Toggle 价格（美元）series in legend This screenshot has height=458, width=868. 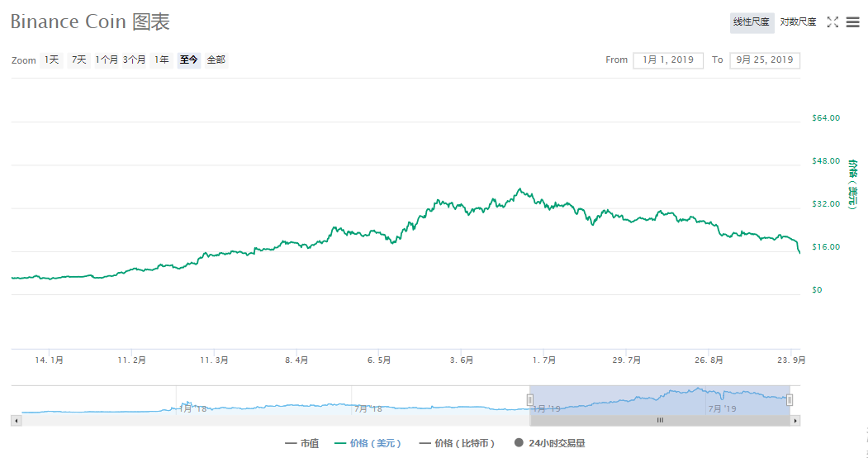click(x=368, y=444)
